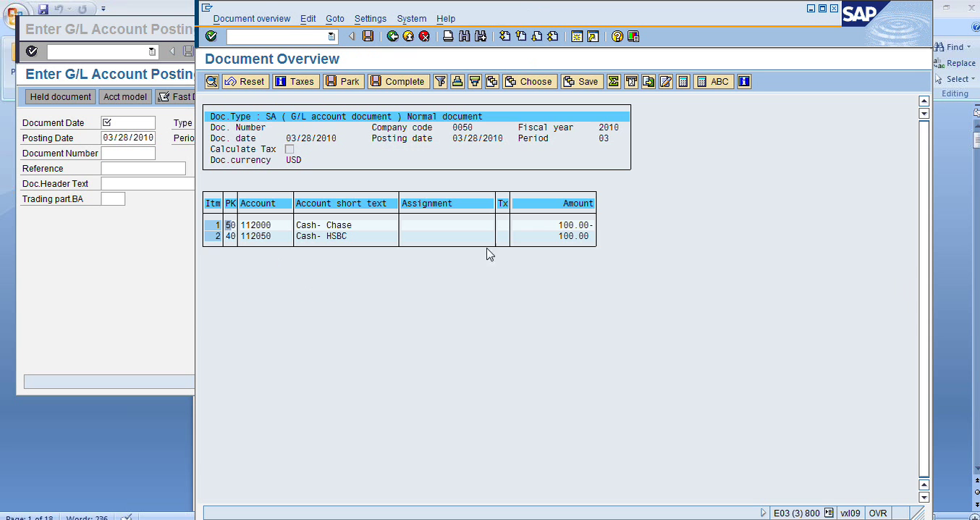Open Word's Find dropdown arrow
Viewport: 980px width, 520px height.
tap(970, 47)
